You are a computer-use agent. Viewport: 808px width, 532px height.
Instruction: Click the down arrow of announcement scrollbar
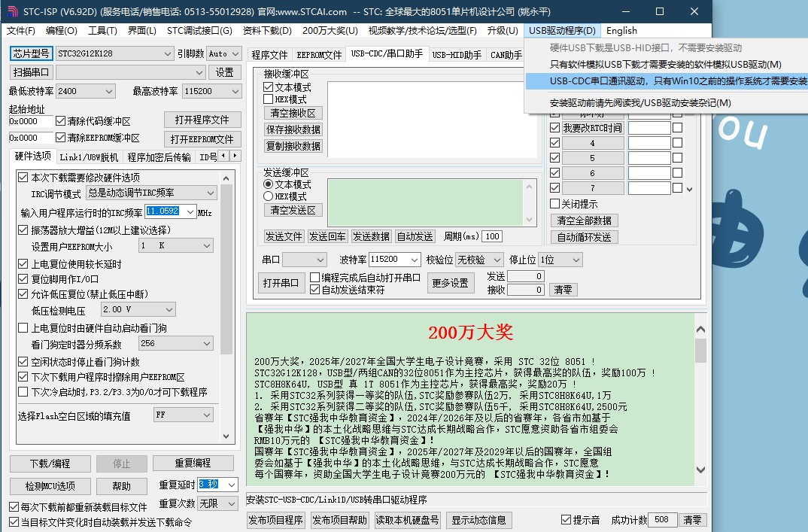[700, 470]
